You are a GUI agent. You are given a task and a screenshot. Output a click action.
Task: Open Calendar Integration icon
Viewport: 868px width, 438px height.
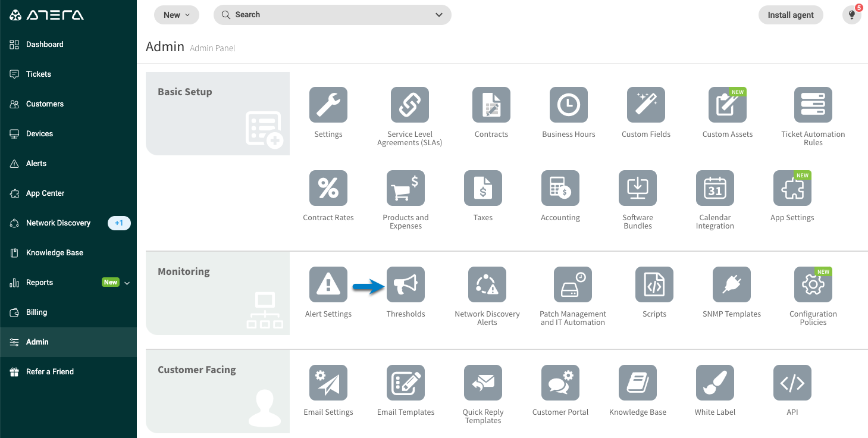[715, 188]
